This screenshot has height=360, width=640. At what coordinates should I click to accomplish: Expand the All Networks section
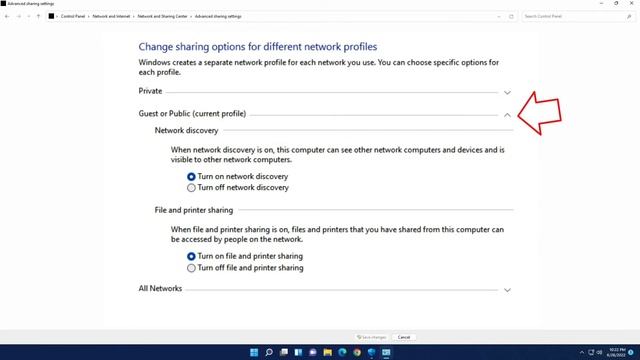507,290
